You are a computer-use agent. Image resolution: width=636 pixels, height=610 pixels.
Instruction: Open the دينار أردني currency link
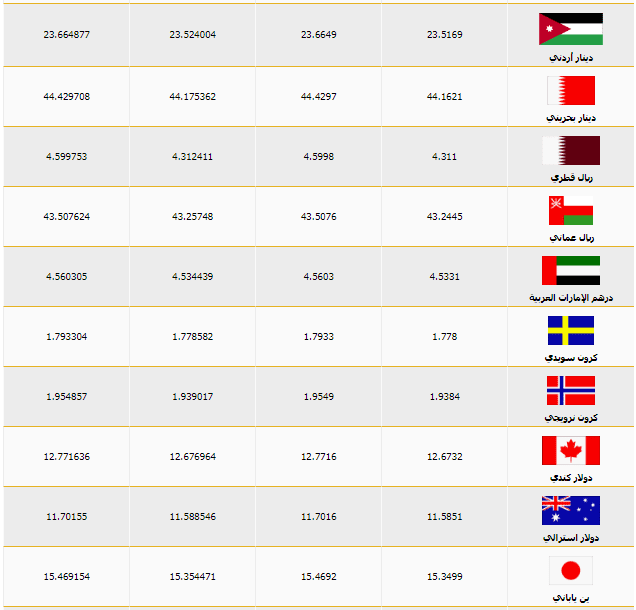point(571,58)
